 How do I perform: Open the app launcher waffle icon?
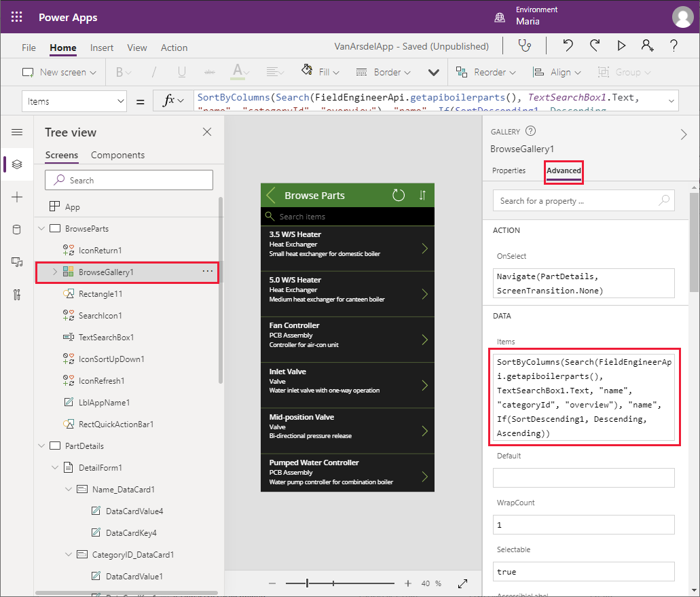[16, 17]
